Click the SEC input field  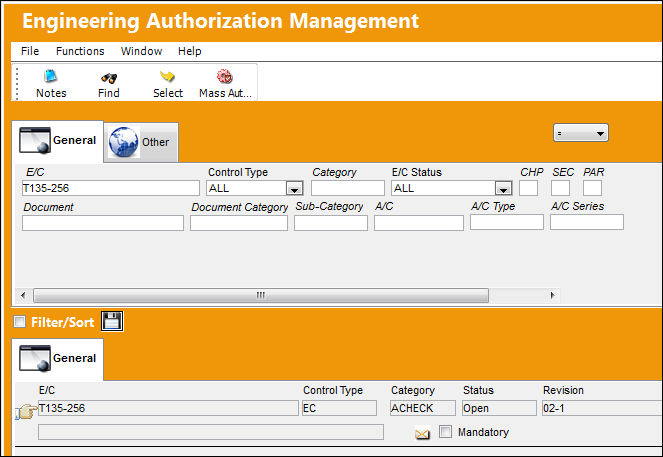[560, 188]
